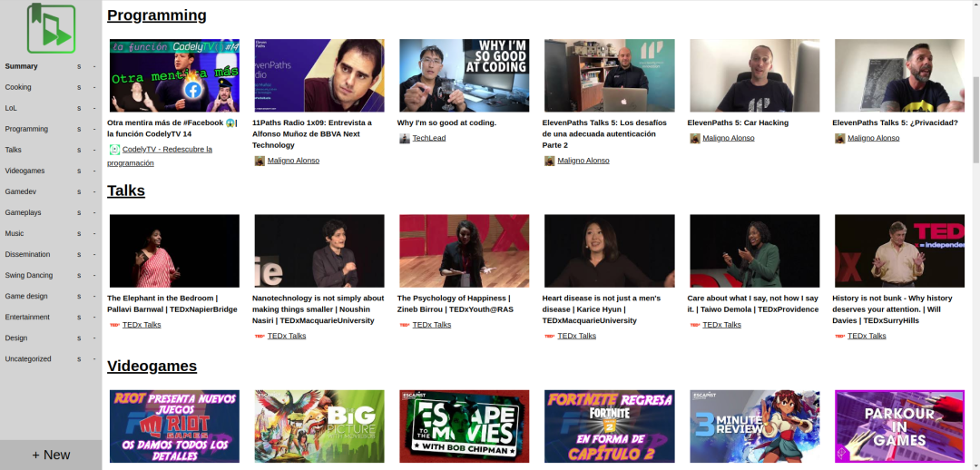Select the Cooking category
Image resolution: width=980 pixels, height=470 pixels.
[18, 87]
